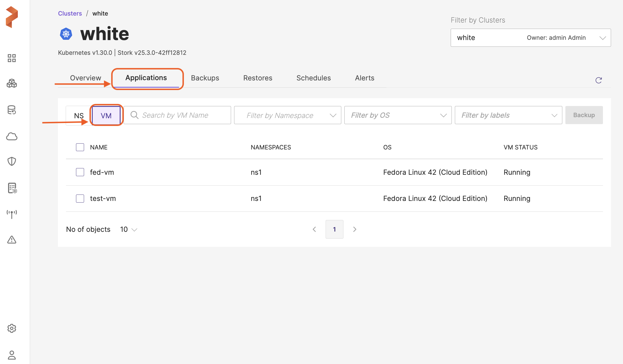Click the cubes applications icon in sidebar

pyautogui.click(x=12, y=83)
